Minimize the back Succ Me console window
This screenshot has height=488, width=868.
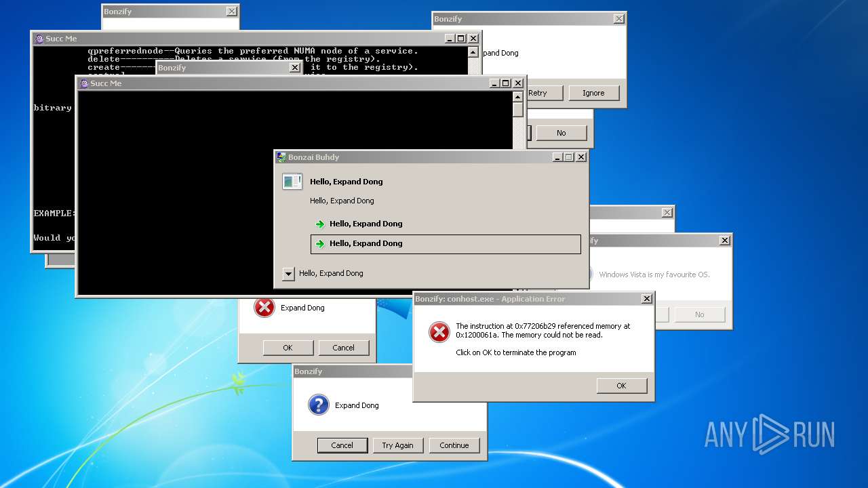pyautogui.click(x=450, y=39)
